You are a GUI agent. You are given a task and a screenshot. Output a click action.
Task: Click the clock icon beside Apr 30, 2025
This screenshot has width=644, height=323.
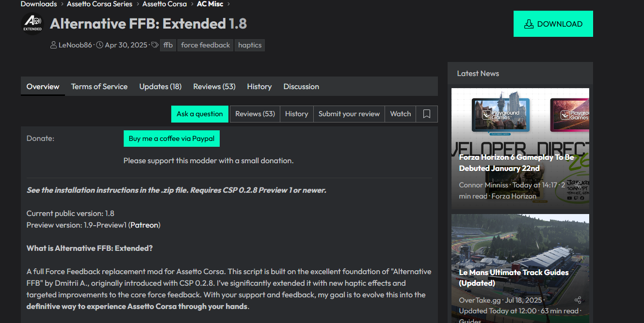click(99, 45)
